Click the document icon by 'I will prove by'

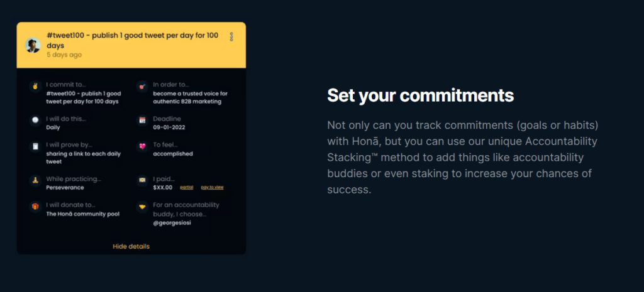pyautogui.click(x=35, y=146)
